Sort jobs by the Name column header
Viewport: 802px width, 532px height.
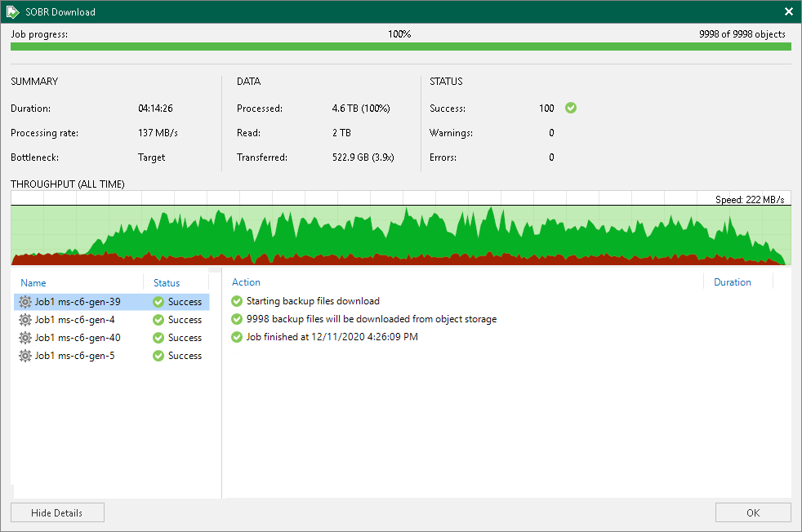[x=33, y=282]
